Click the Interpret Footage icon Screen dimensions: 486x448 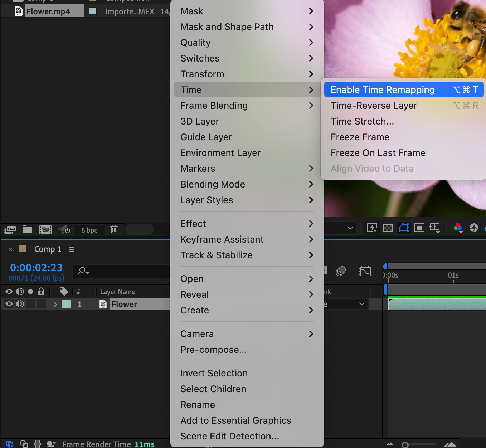[9, 230]
